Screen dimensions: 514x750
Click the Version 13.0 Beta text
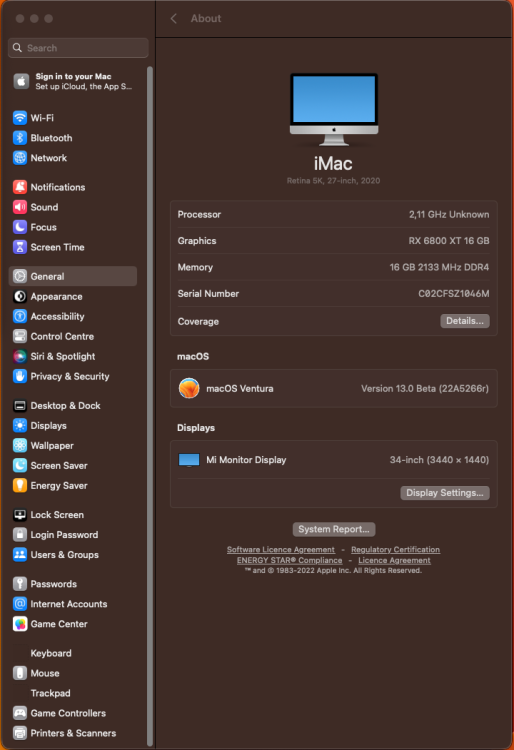click(425, 388)
